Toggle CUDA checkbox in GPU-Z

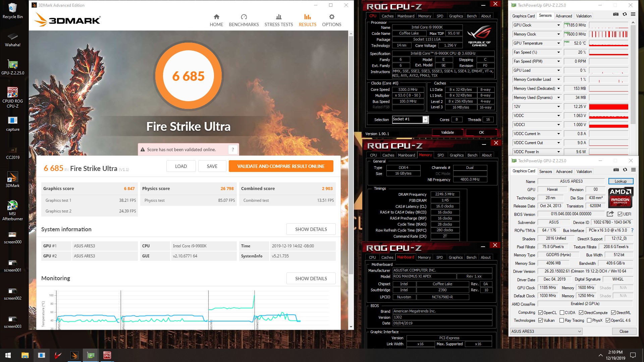click(562, 312)
